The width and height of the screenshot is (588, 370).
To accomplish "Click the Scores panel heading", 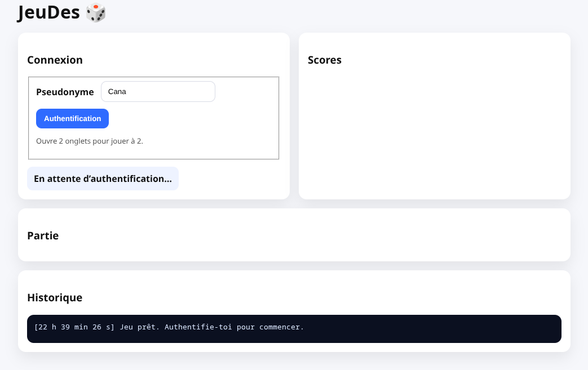I will 325,60.
